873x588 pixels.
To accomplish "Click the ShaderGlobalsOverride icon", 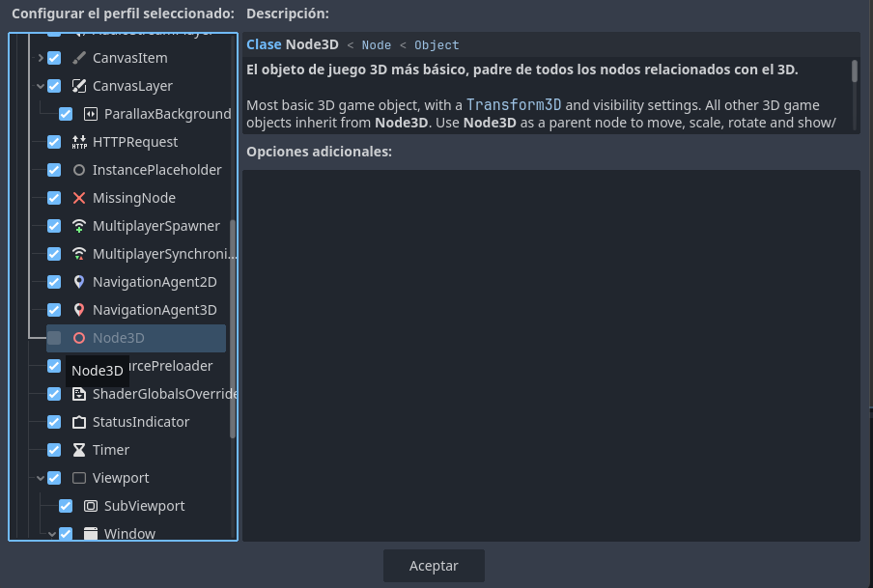I will [79, 394].
